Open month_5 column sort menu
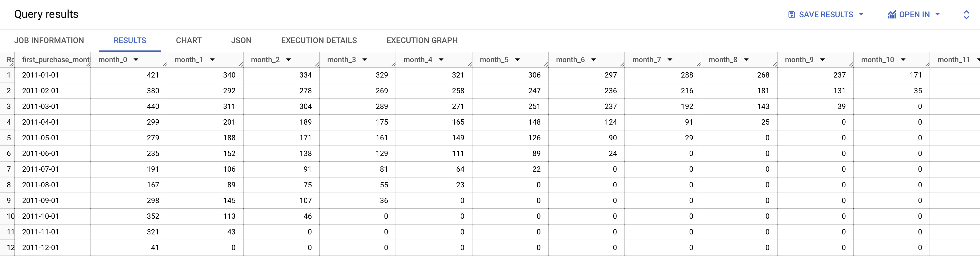This screenshot has height=275, width=980. click(x=517, y=60)
